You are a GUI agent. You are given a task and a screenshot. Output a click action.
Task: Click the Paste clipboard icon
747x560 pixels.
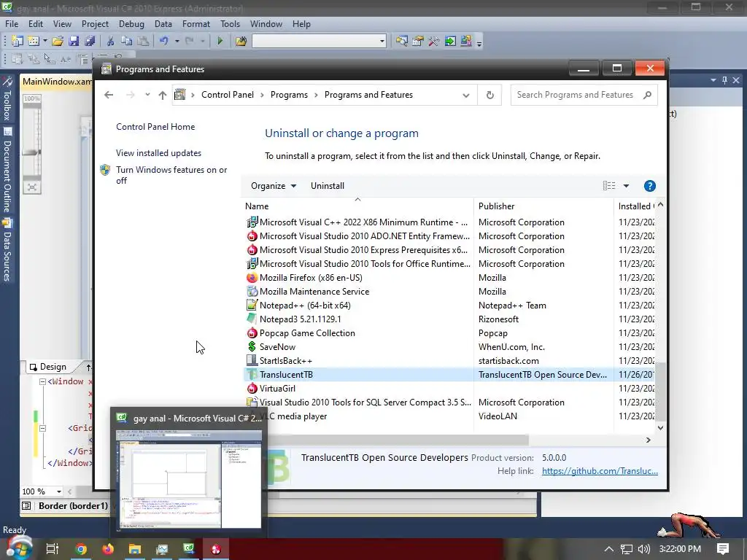pos(143,42)
